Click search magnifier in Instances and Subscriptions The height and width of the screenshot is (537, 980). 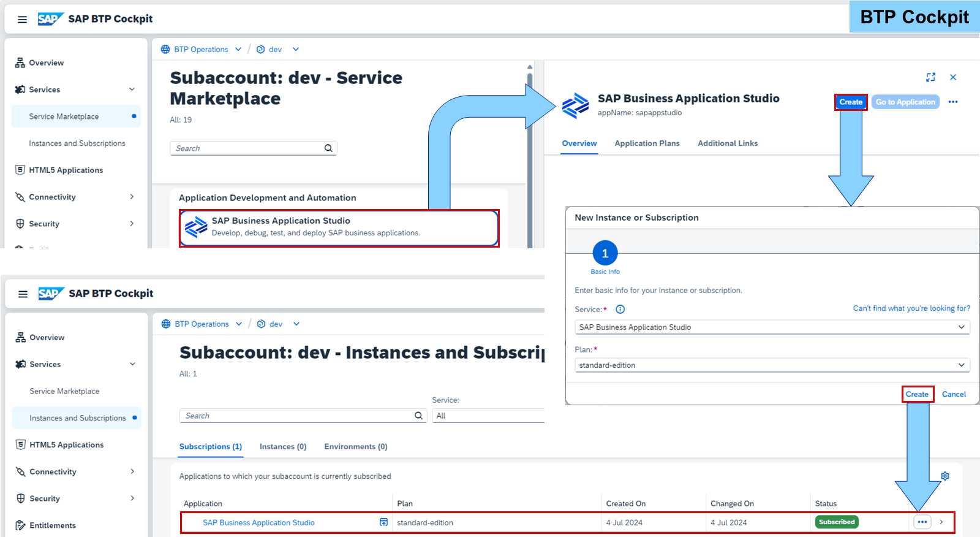pos(418,416)
